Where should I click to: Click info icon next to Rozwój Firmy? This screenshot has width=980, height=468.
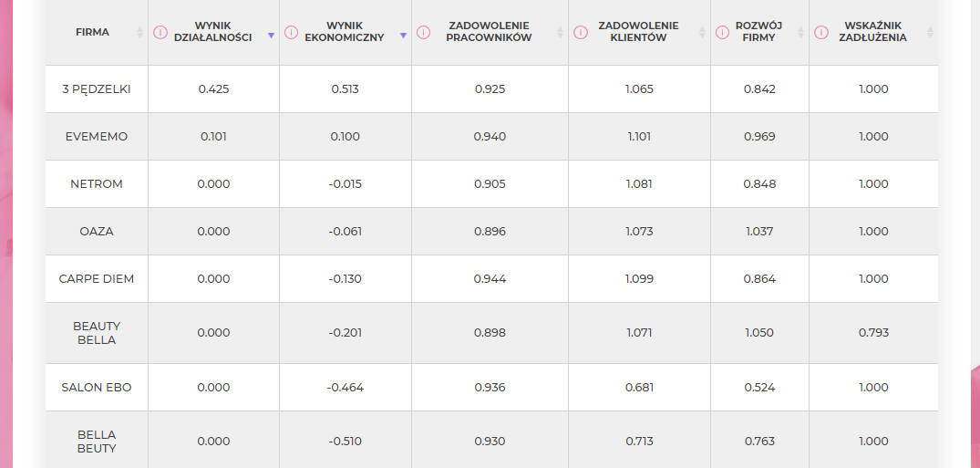coord(723,32)
